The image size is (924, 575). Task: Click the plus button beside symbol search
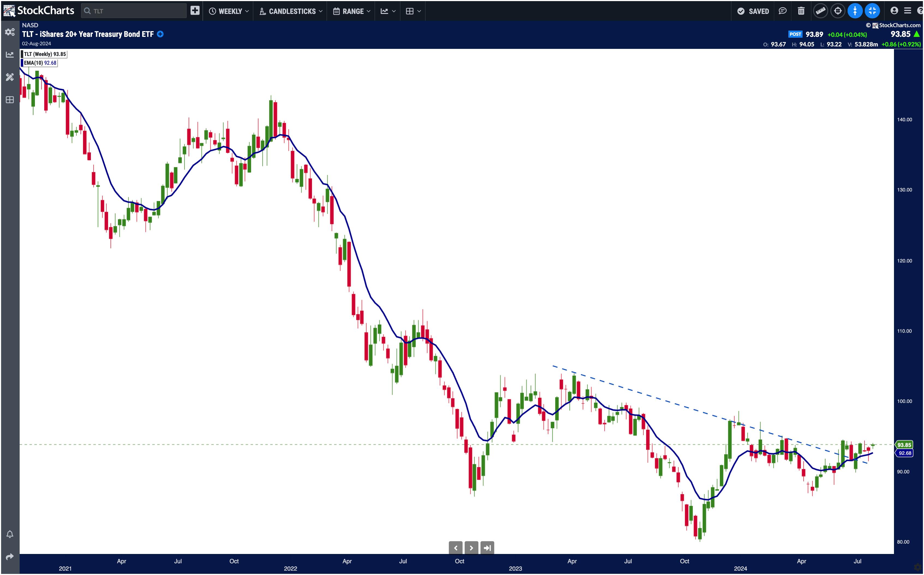pyautogui.click(x=195, y=11)
